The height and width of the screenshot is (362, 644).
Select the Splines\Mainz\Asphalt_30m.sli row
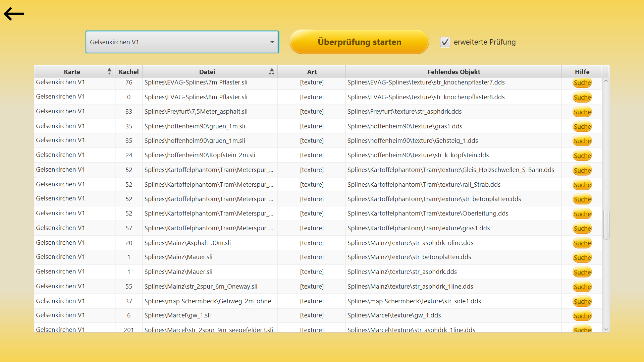coord(187,243)
